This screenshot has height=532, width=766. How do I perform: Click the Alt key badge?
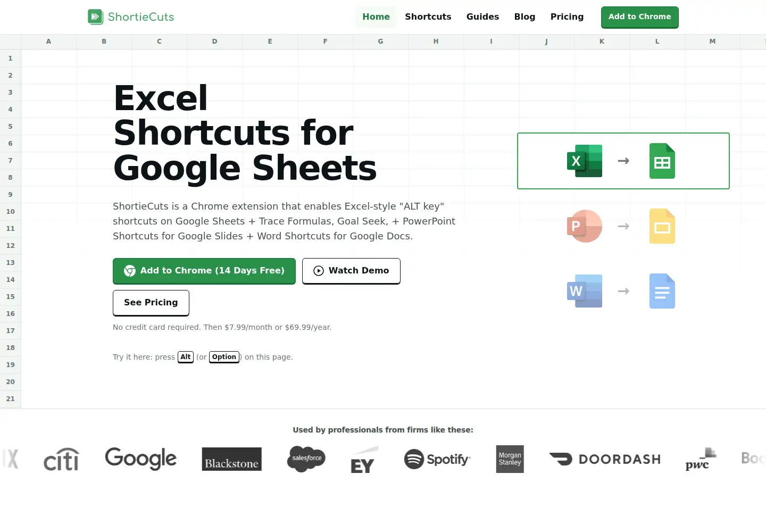point(186,357)
